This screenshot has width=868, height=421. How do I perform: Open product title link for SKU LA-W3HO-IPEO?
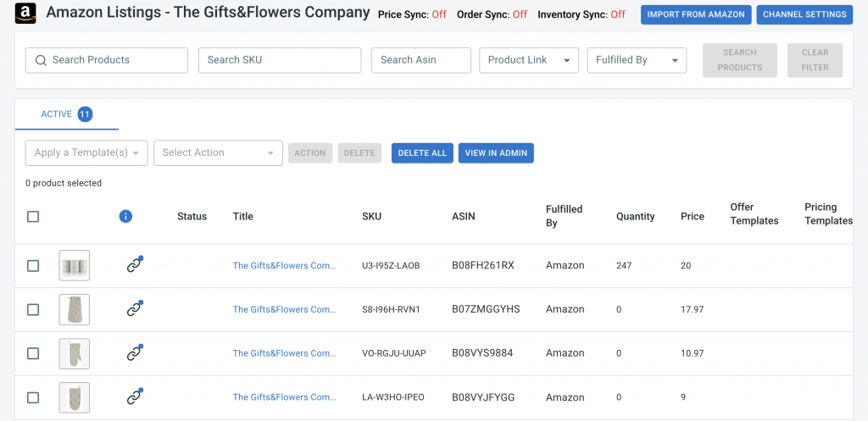[x=285, y=397]
